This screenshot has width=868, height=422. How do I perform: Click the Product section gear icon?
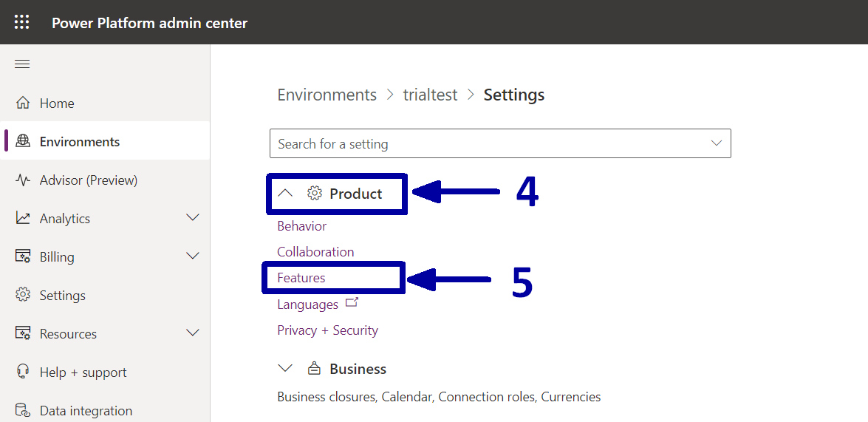pos(315,194)
